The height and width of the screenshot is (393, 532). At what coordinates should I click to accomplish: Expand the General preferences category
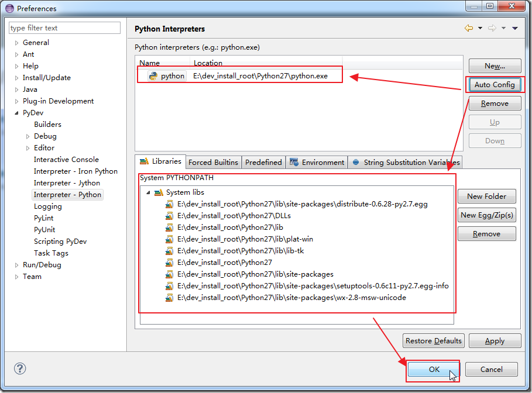[x=17, y=43]
